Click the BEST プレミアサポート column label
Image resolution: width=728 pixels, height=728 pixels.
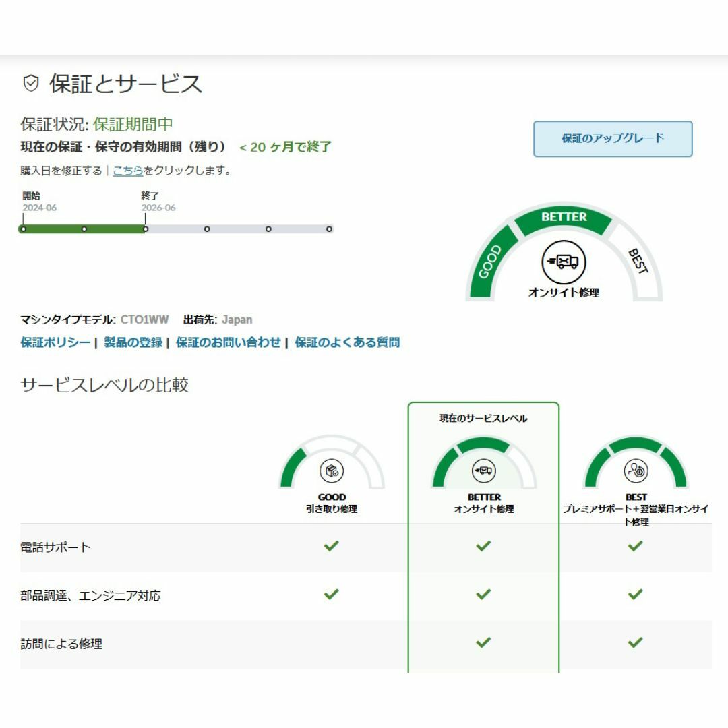[636, 510]
